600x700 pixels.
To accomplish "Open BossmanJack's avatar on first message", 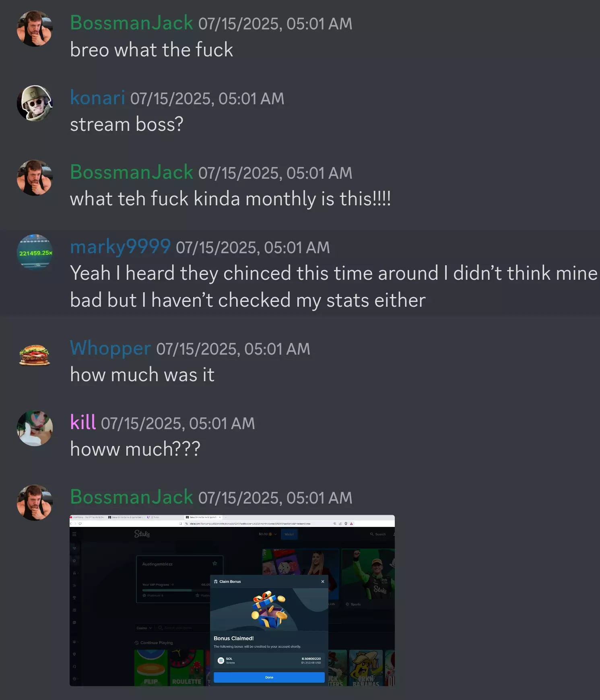I will pyautogui.click(x=35, y=29).
